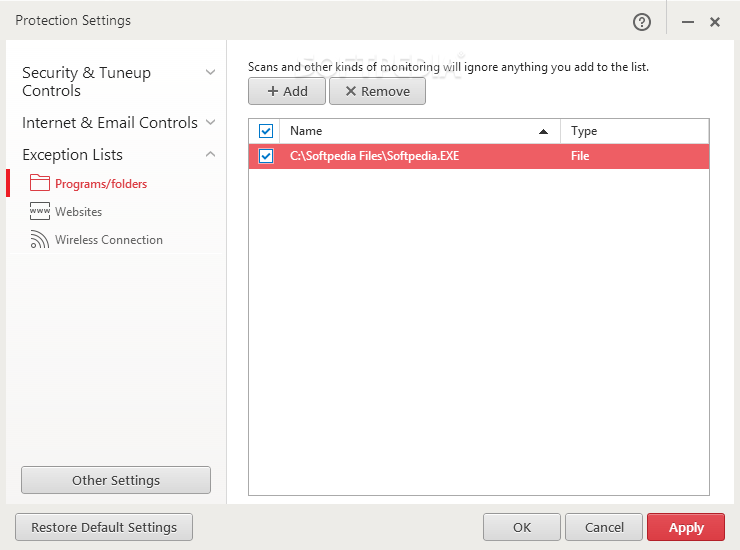Viewport: 740px width, 550px height.
Task: Sort list by the Name column arrow
Action: (543, 132)
